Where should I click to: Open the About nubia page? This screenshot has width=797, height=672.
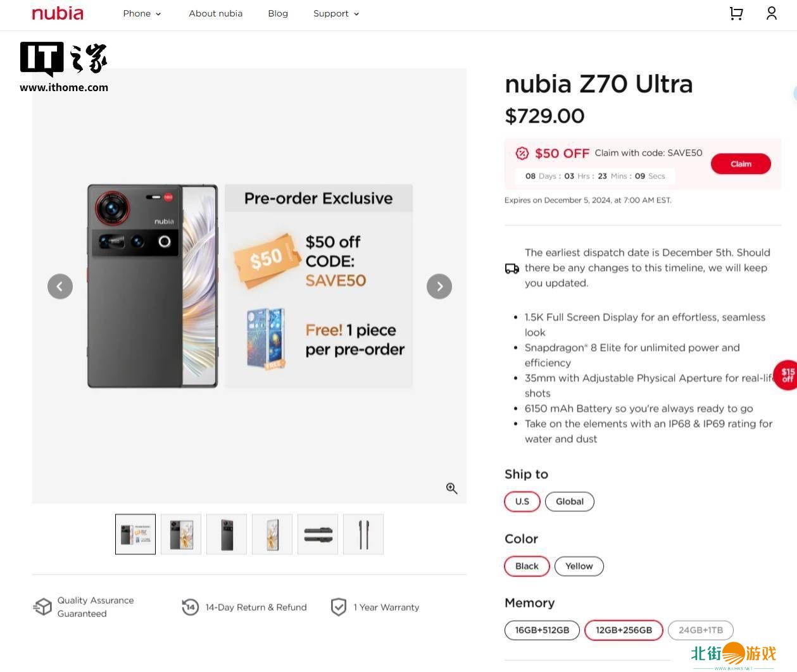tap(215, 13)
